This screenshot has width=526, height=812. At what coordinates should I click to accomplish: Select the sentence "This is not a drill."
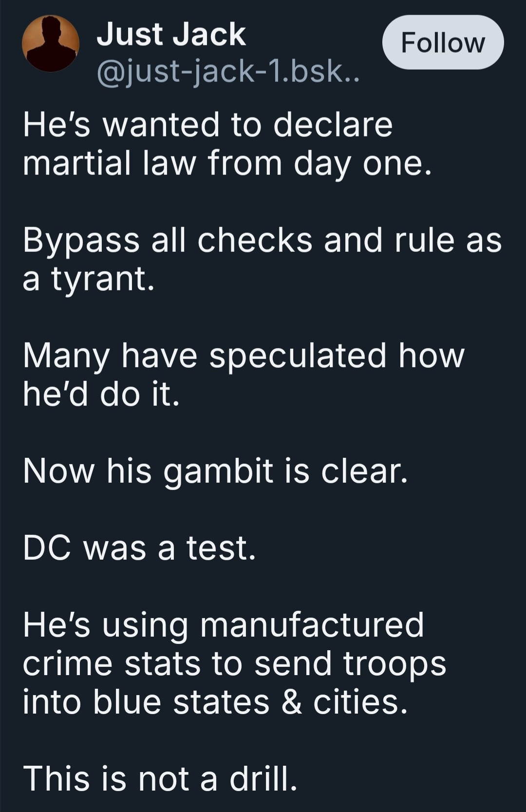click(x=160, y=778)
